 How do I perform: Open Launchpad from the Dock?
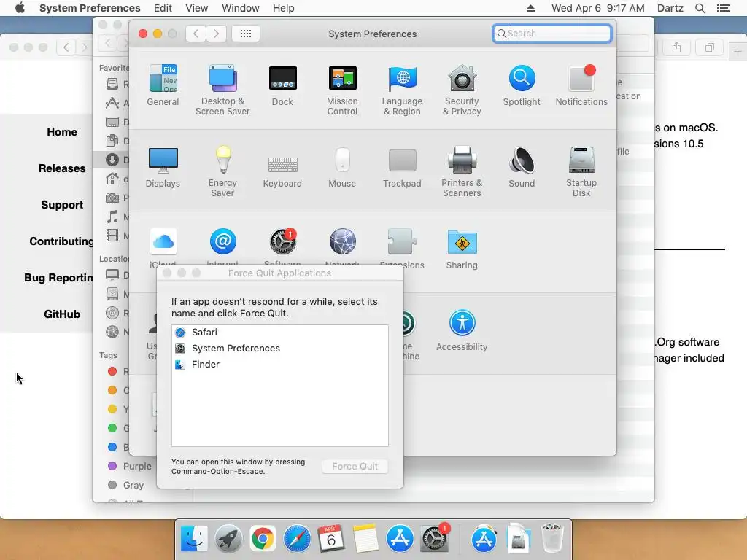[x=228, y=539]
